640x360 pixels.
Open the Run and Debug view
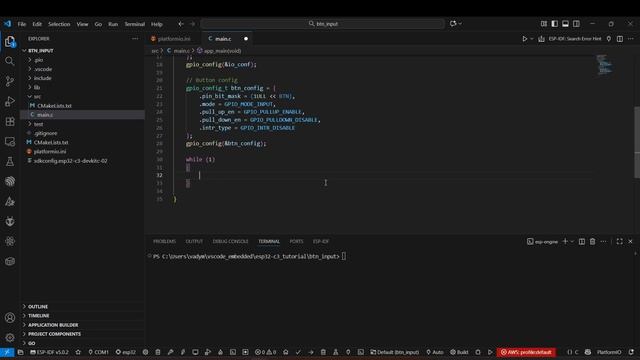tap(10, 101)
